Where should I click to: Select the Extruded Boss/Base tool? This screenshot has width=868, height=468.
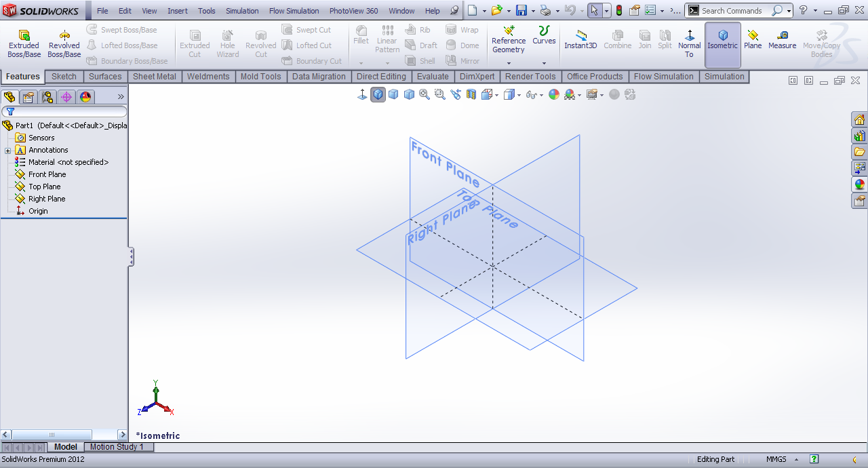point(23,41)
